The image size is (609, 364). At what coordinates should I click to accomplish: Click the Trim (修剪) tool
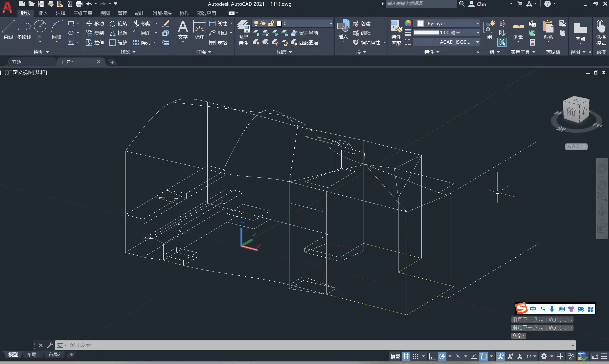(x=142, y=24)
